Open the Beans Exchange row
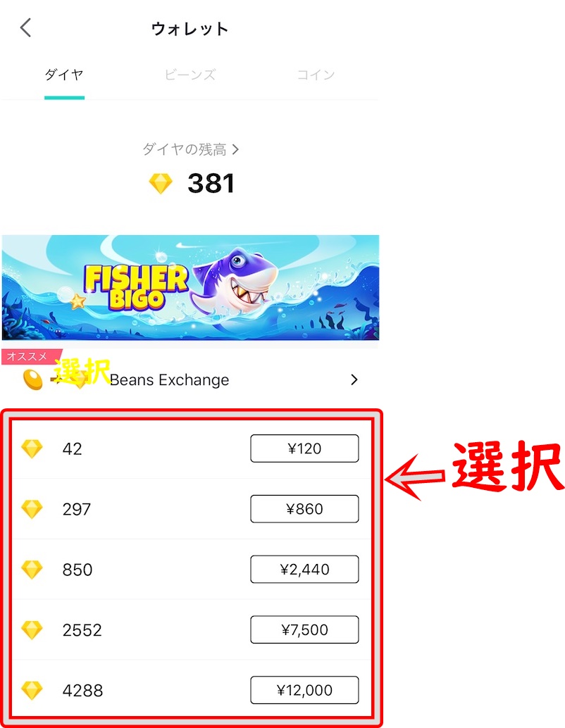 pyautogui.click(x=190, y=379)
